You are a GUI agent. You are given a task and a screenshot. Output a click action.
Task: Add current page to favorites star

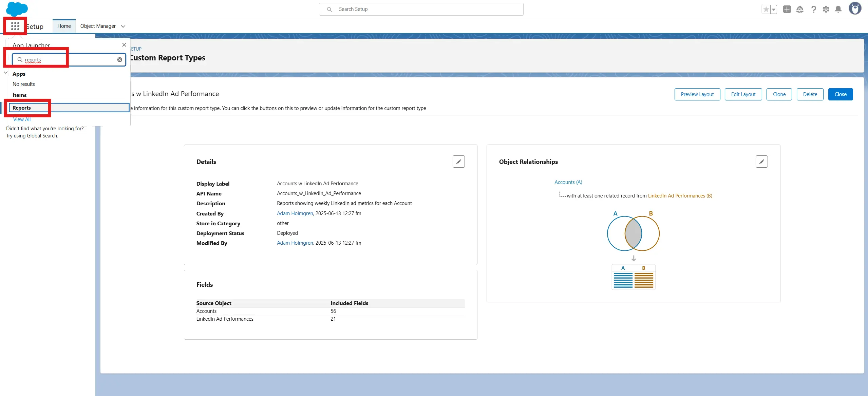point(766,10)
